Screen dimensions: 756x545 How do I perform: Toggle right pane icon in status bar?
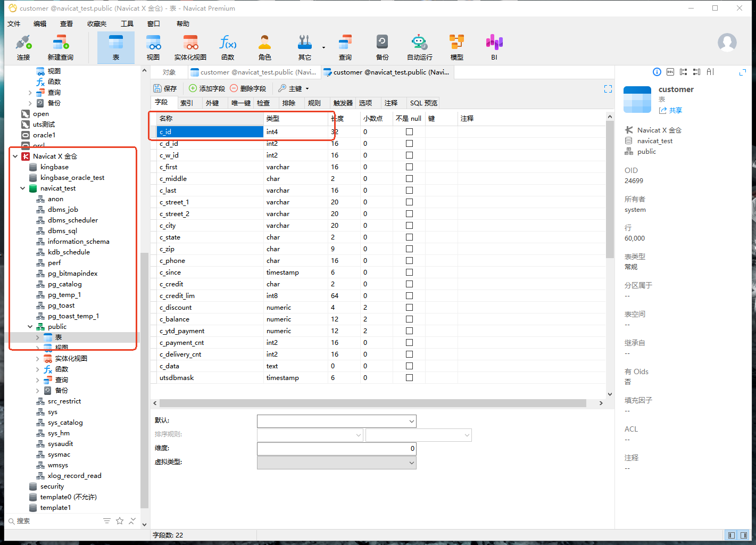coord(743,535)
